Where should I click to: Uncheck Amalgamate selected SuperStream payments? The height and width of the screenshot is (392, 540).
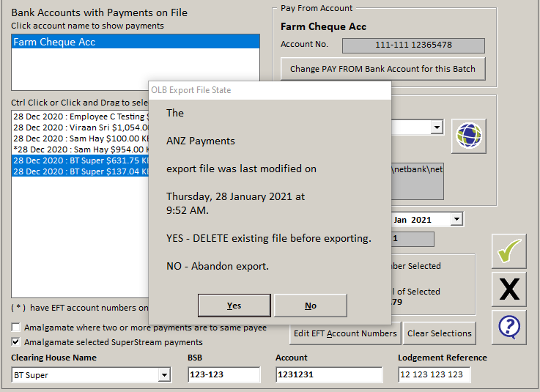[16, 342]
